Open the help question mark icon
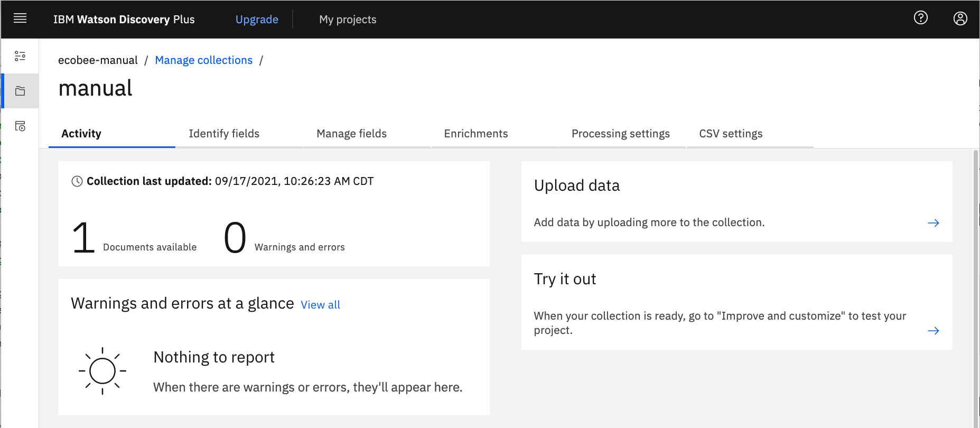The image size is (980, 428). (921, 18)
